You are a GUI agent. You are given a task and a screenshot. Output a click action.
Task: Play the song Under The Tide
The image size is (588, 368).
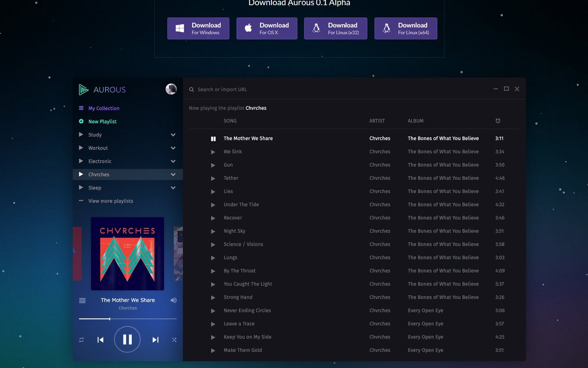[213, 205]
